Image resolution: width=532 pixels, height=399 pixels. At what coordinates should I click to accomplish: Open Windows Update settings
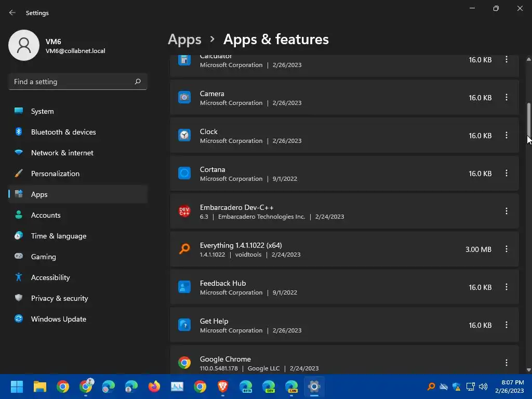tap(78, 319)
